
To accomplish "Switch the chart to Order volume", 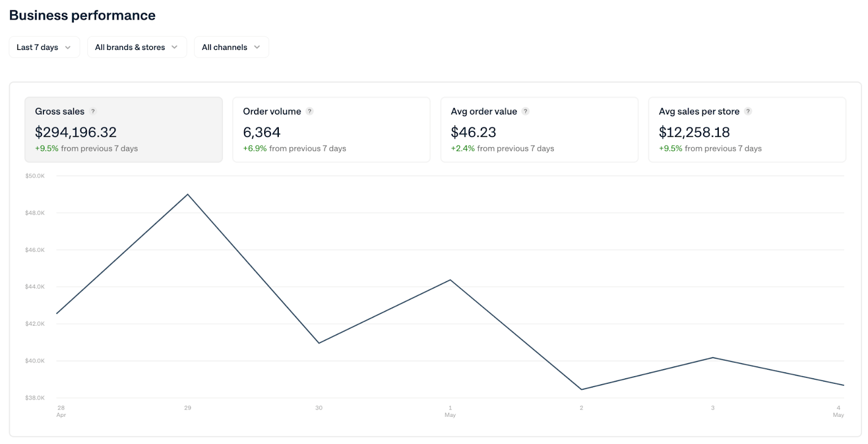I will pyautogui.click(x=331, y=130).
